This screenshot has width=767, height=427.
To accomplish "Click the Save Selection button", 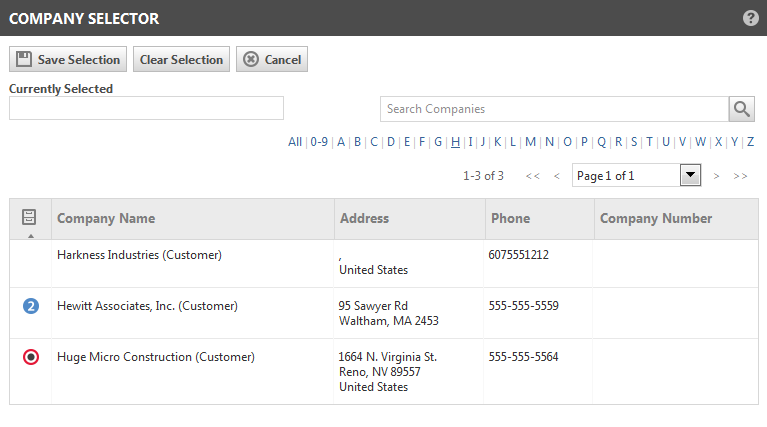I will coord(68,59).
